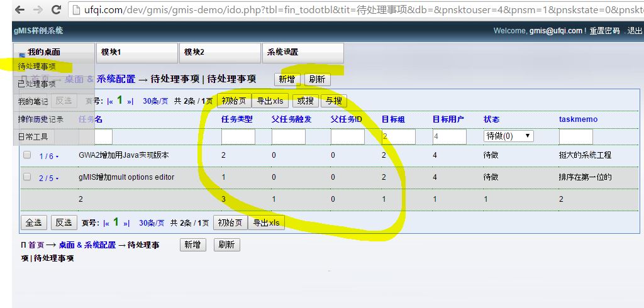Focus the taskmemo filter input

(576, 136)
